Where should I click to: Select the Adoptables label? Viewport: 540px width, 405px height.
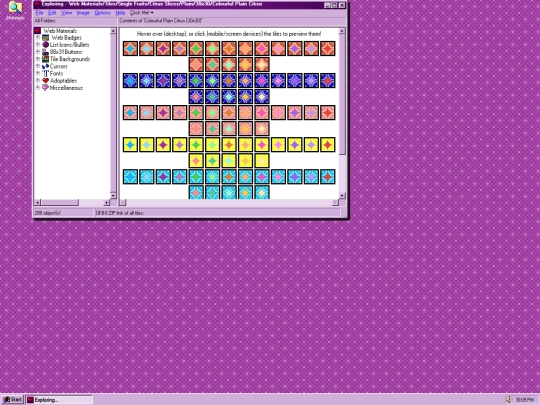[63, 81]
